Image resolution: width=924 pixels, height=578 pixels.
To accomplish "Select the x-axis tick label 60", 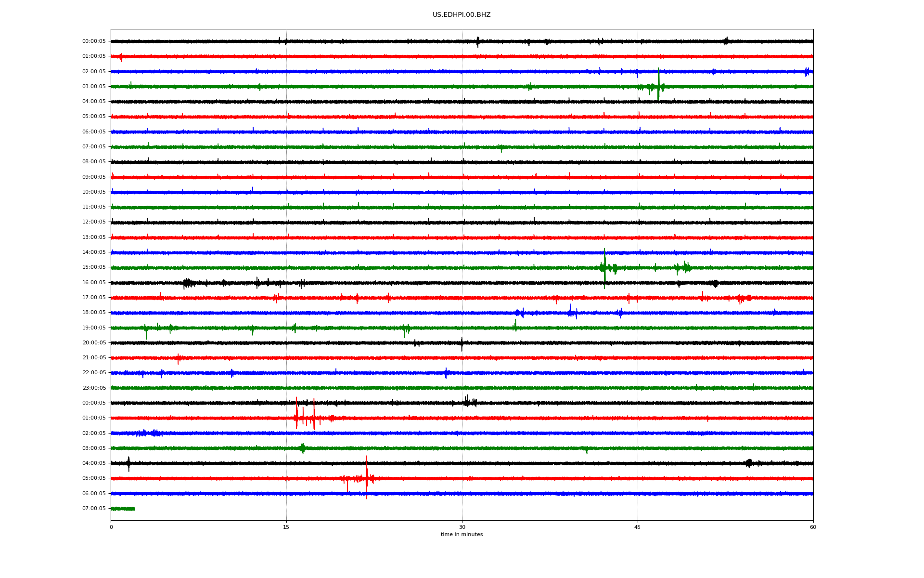I will pos(813,527).
